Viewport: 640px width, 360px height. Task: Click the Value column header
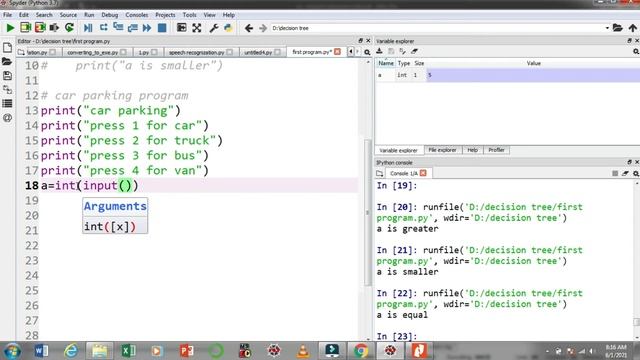click(533, 63)
